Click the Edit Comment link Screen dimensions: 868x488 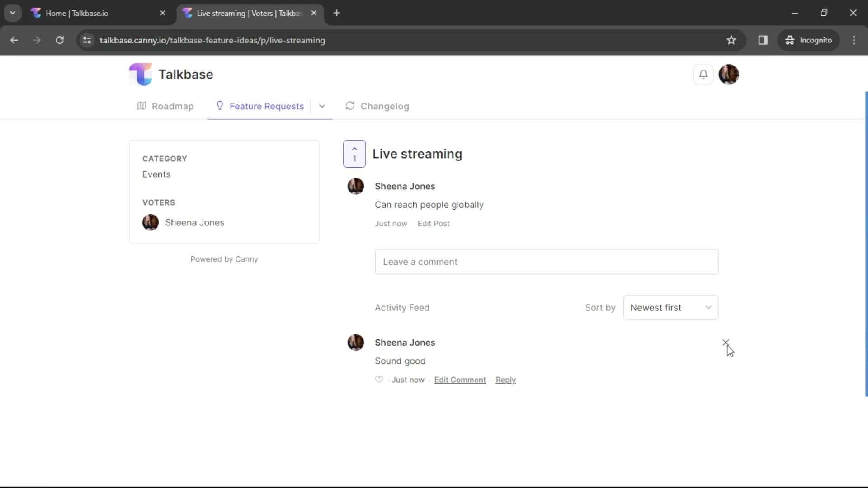click(x=460, y=380)
